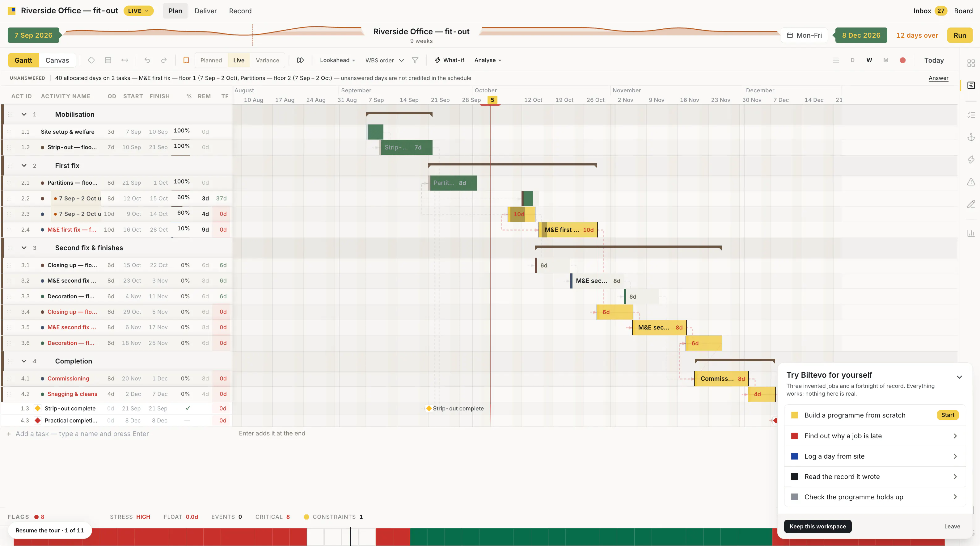Open the bar chart sidebar icon
The height and width of the screenshot is (546, 980).
point(971,233)
